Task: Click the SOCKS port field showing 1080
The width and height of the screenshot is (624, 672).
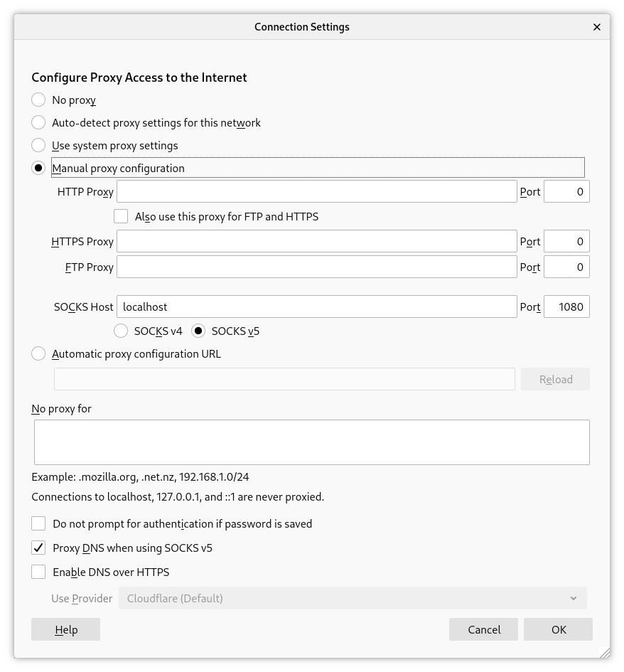Action: [x=566, y=306]
